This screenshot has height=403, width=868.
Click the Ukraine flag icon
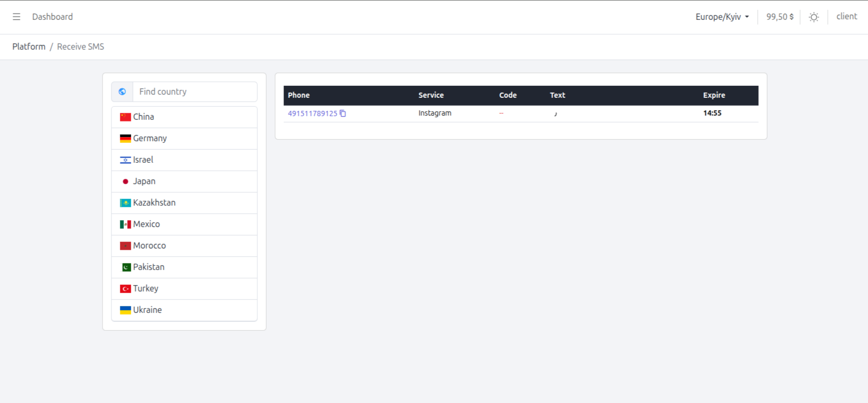coord(125,310)
